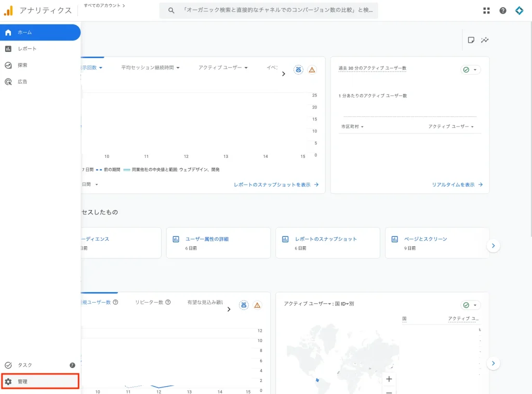This screenshot has width=532, height=394.
Task: Click the account avatar diamond icon
Action: [519, 10]
